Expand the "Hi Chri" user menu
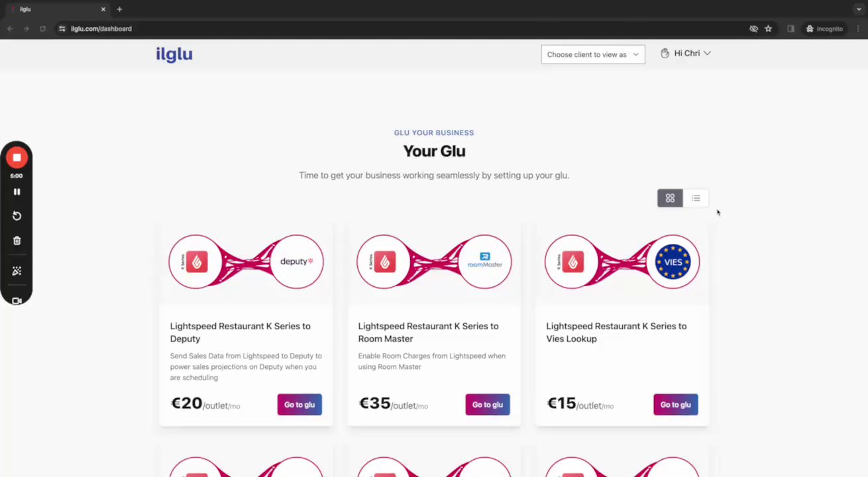The image size is (868, 477). pos(686,53)
